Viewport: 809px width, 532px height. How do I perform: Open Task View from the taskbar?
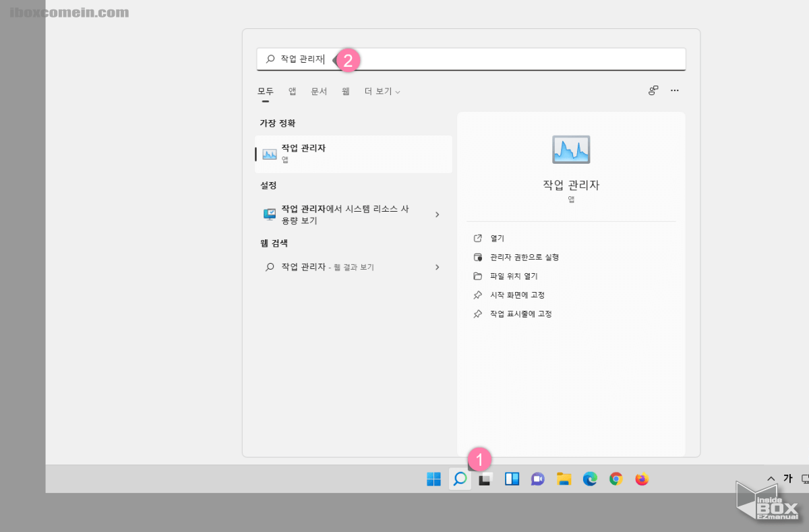pyautogui.click(x=485, y=479)
